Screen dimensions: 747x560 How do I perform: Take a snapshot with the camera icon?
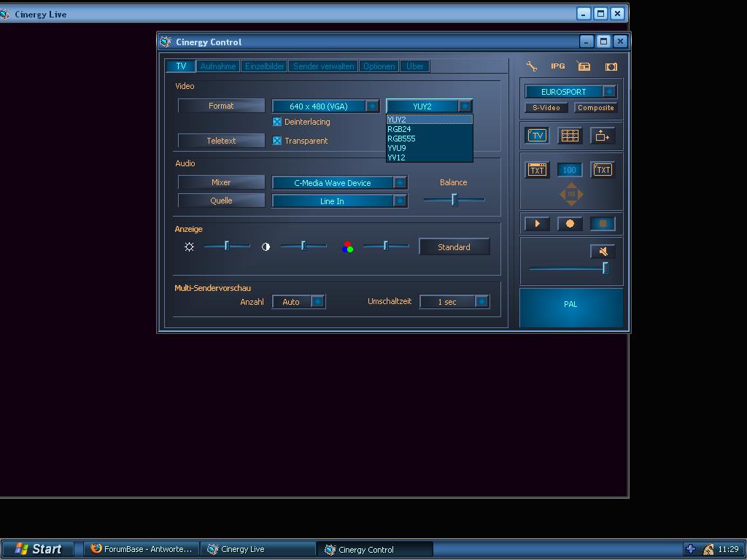611,66
